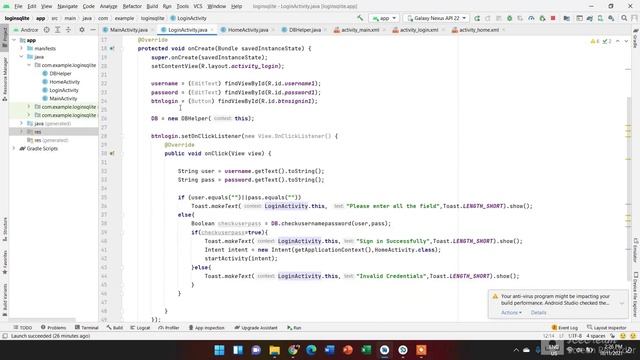Open the Build Variants side panel
Image resolution: width=640 pixels, height=360 pixels.
point(4,300)
